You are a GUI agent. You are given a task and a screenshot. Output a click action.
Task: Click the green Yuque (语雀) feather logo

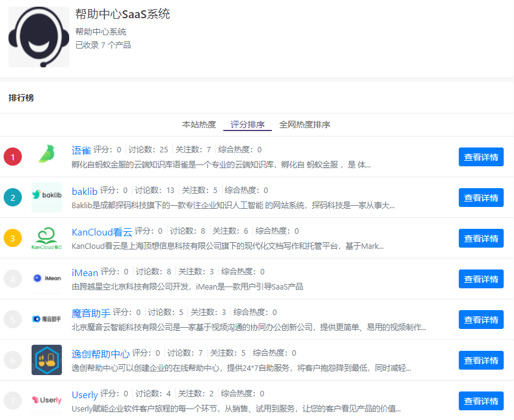[x=47, y=156]
